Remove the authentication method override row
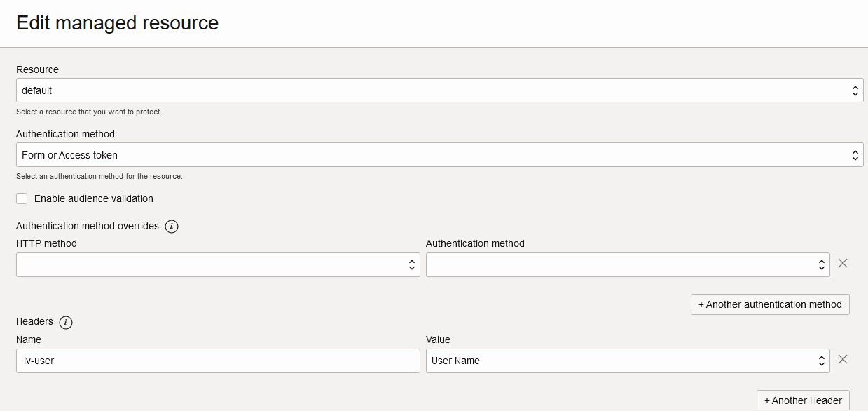Image resolution: width=868 pixels, height=411 pixels. (843, 263)
